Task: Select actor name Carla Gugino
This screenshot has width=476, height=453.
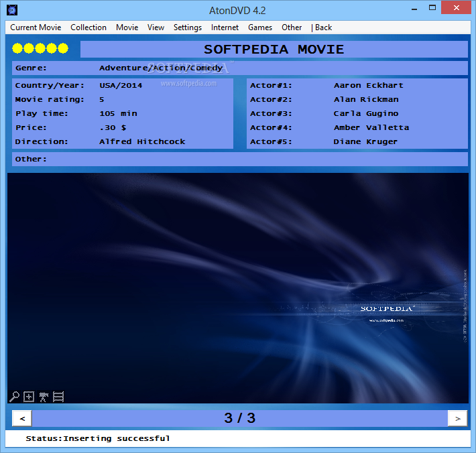Action: pyautogui.click(x=366, y=113)
